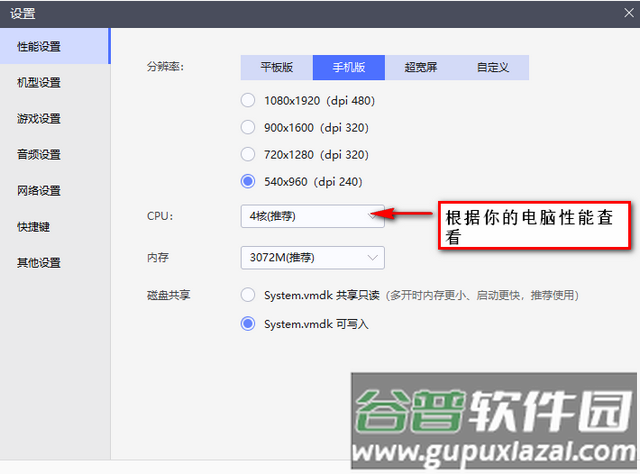The width and height of the screenshot is (640, 474).
Task: Open the 自定义 resolution tab
Action: pos(492,68)
